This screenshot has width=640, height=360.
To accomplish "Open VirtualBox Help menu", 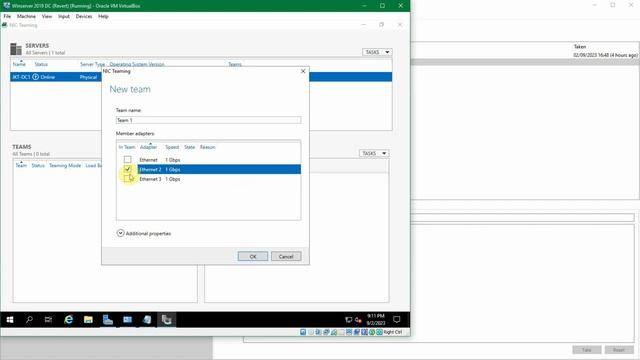I will point(103,16).
